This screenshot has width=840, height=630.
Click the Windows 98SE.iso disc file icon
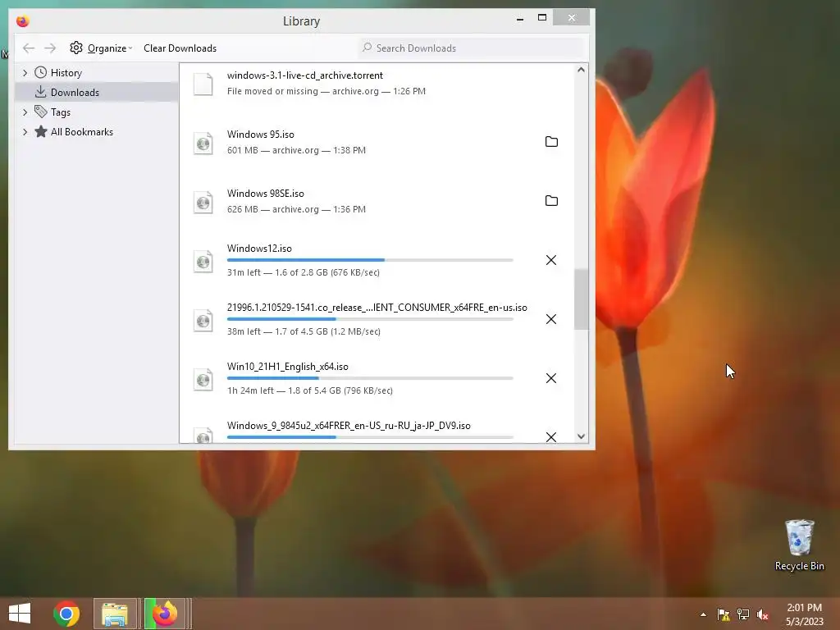point(203,202)
